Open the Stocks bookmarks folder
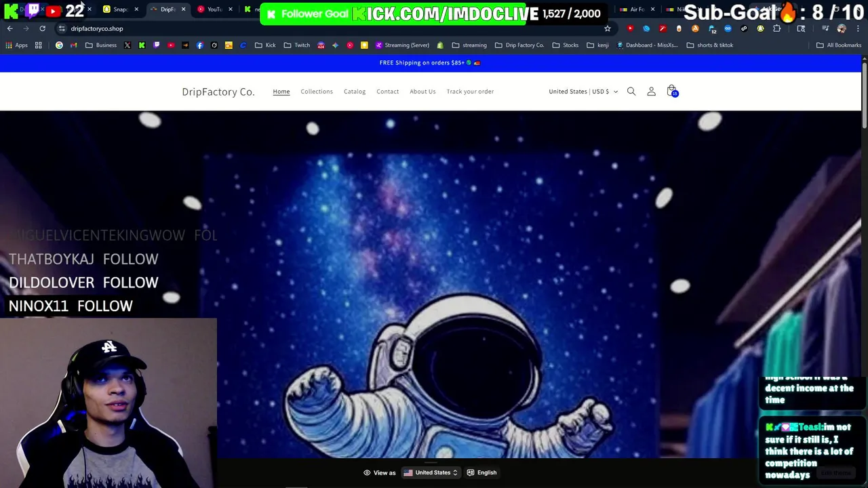 point(566,45)
